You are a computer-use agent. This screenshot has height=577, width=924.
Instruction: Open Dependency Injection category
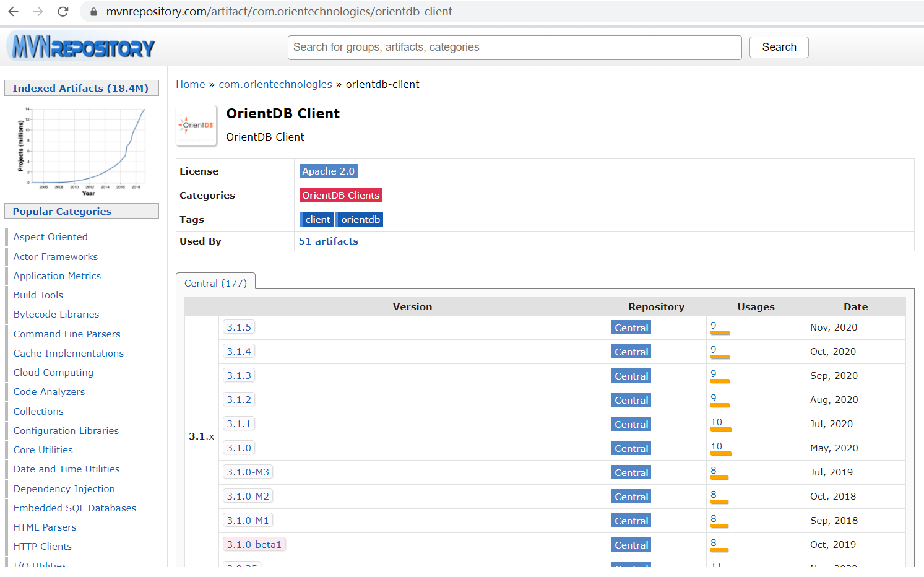64,488
